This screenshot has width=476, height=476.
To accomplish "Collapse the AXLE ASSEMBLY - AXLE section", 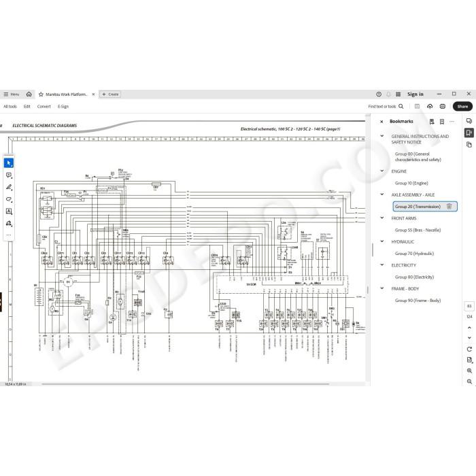I will coord(382,194).
